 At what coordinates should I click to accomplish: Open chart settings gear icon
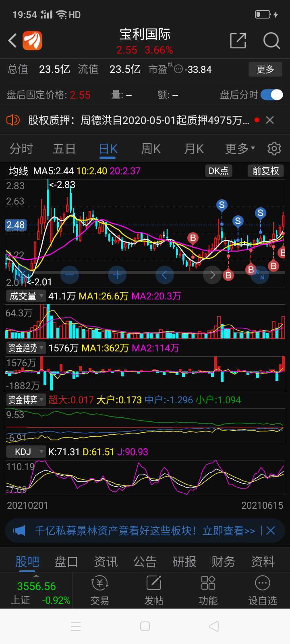[x=274, y=149]
